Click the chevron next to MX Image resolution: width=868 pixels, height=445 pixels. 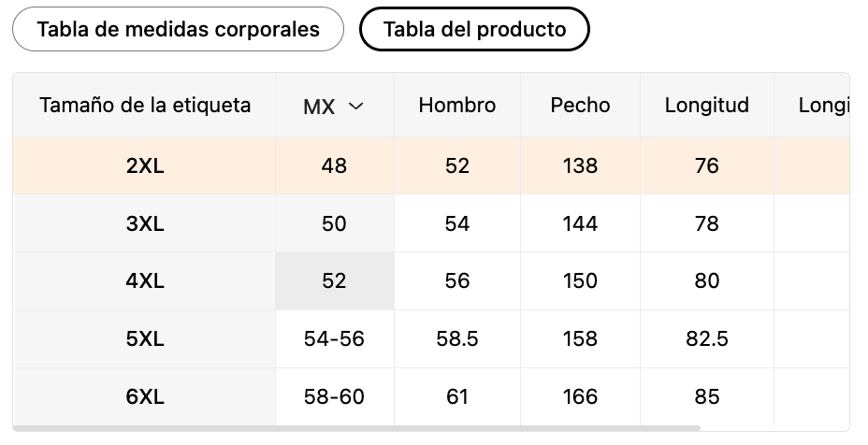(355, 107)
